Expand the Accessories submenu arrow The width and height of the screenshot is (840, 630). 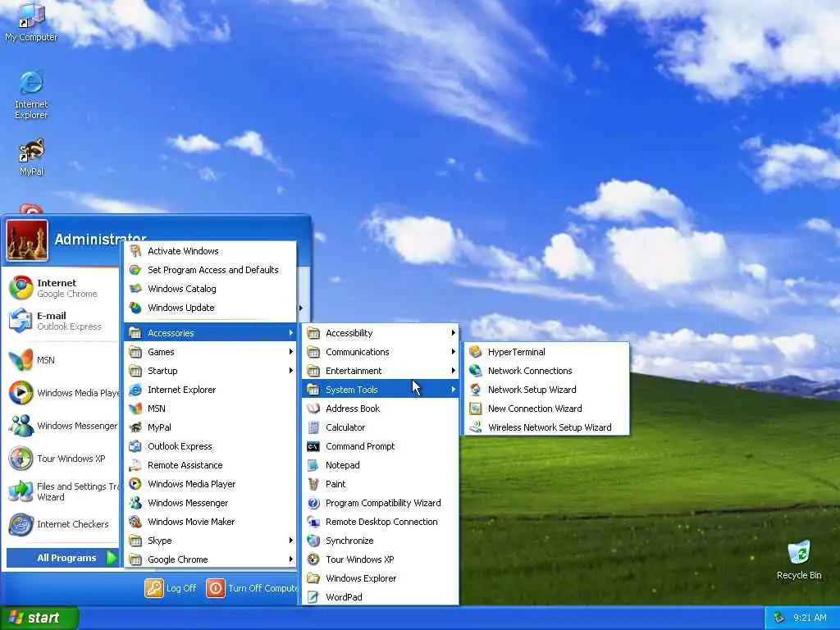point(291,333)
